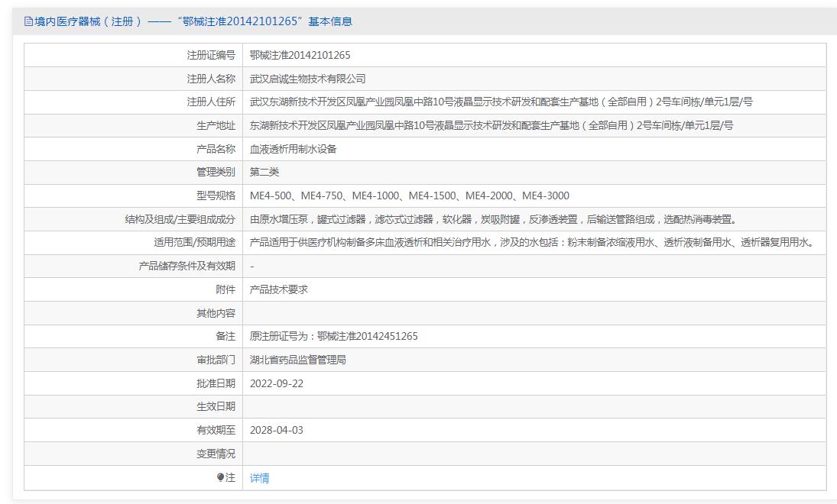Screen dimensions: 837x504
Task: Click the 管理类别 row label
Action: point(216,172)
